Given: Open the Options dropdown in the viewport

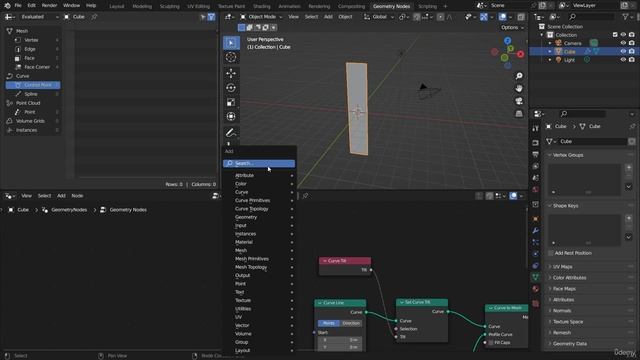Looking at the screenshot, I should [512, 27].
